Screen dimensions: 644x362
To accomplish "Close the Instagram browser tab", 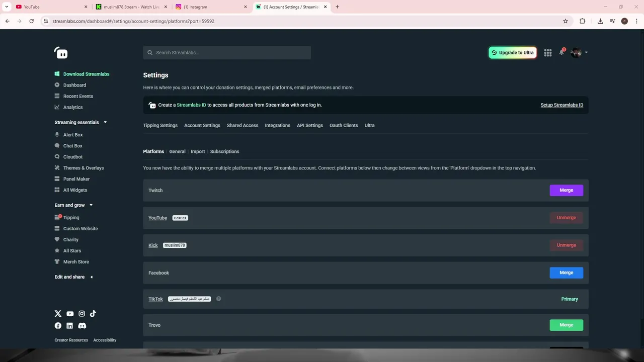I will (x=246, y=7).
